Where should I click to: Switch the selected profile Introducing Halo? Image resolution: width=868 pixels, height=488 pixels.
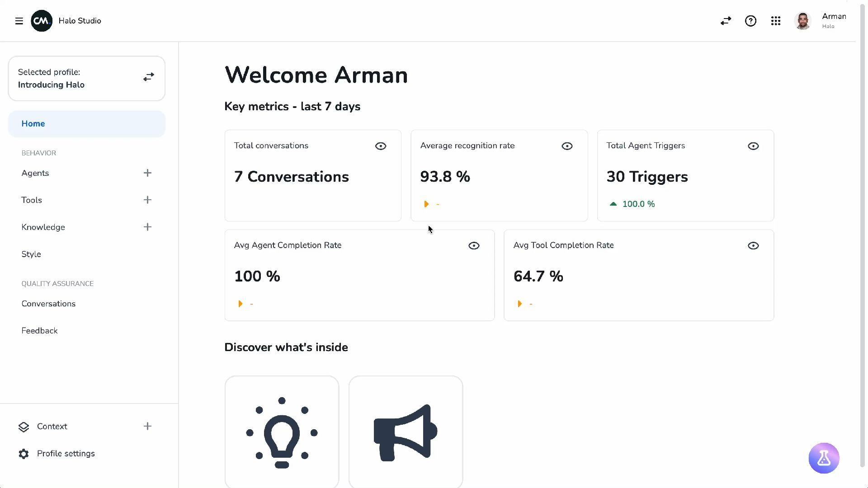[148, 77]
